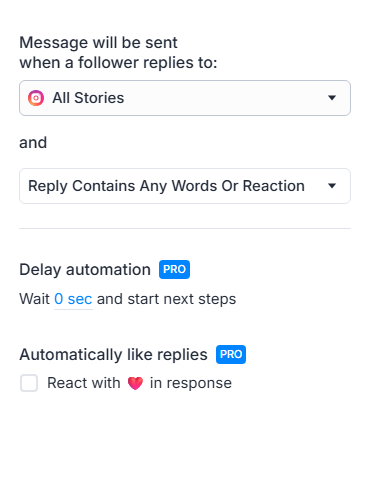Click the 'React with' label text
The width and height of the screenshot is (372, 477).
(84, 383)
